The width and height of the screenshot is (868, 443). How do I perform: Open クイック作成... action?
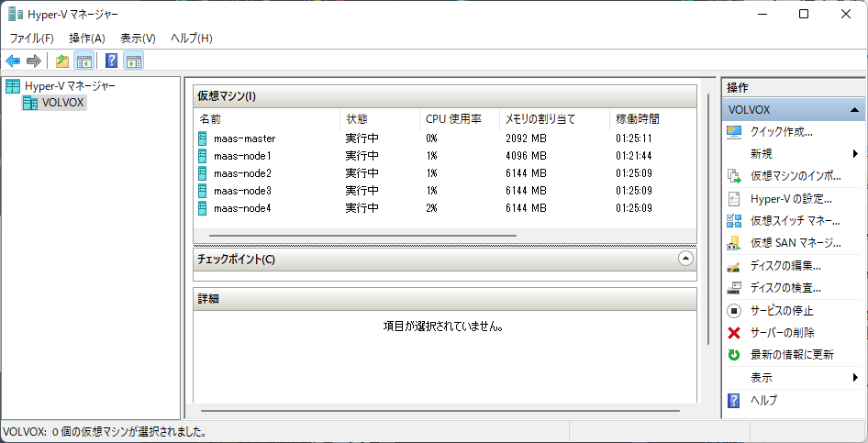pyautogui.click(x=781, y=132)
